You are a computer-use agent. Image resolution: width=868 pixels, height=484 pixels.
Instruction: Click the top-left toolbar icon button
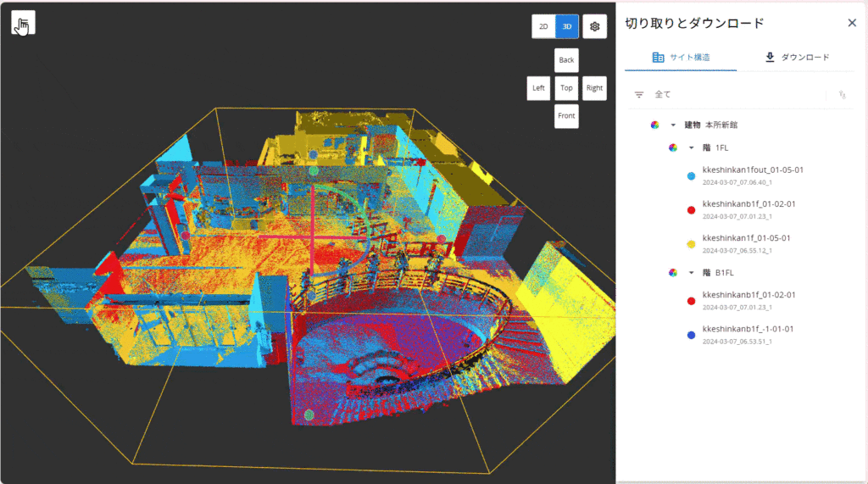click(23, 24)
